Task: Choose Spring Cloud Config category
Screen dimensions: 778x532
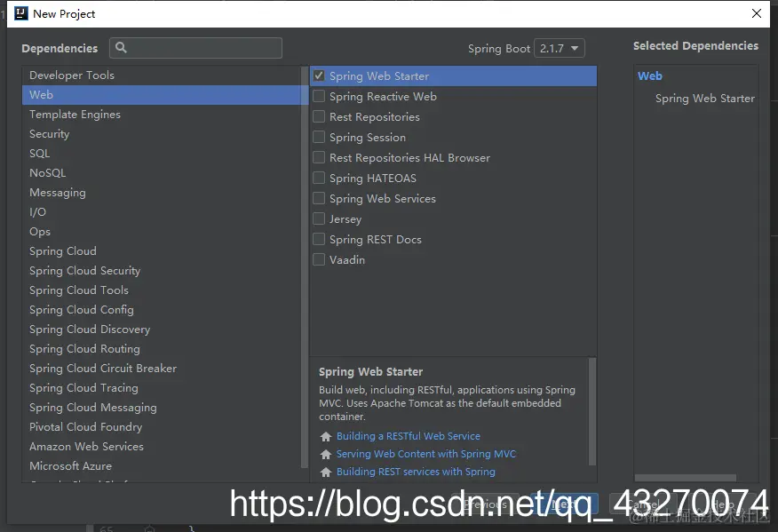Action: (162, 310)
